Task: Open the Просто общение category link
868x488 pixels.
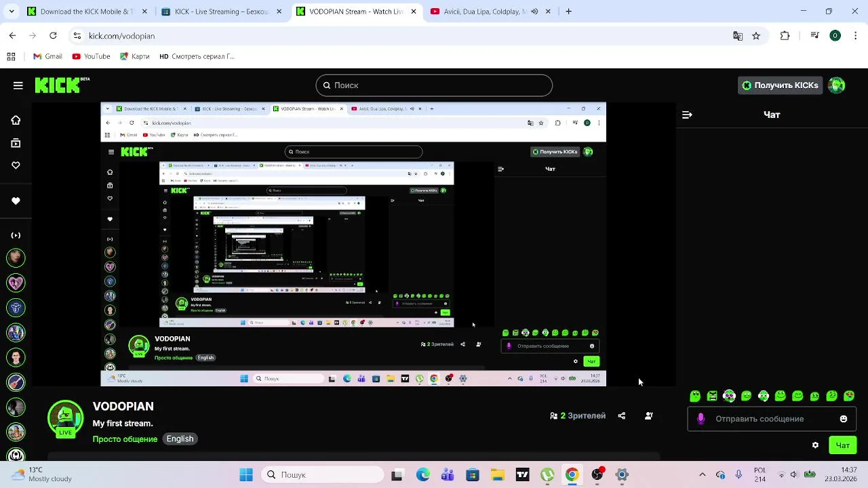Action: (125, 439)
